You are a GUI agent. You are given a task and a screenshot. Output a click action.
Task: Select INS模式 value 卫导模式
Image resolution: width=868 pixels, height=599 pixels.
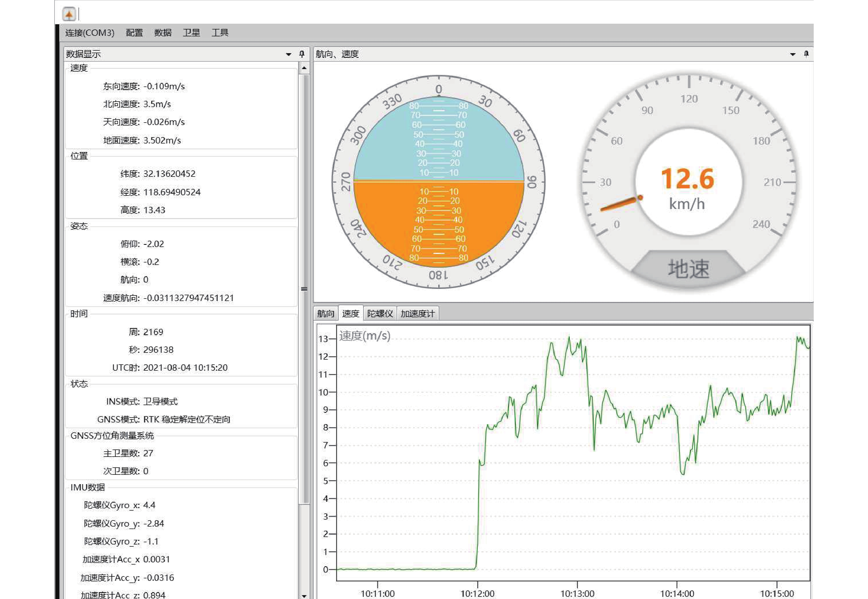160,402
